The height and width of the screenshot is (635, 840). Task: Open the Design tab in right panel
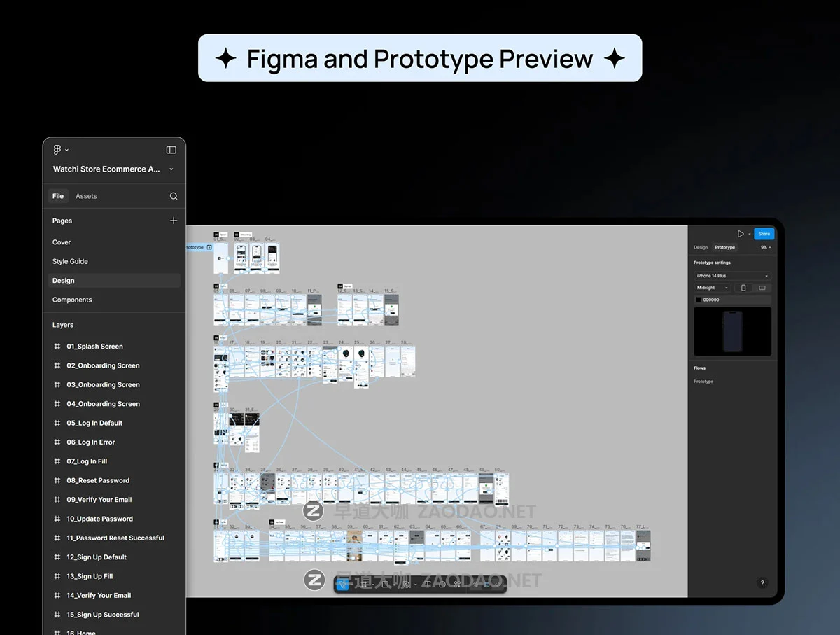pyautogui.click(x=701, y=247)
